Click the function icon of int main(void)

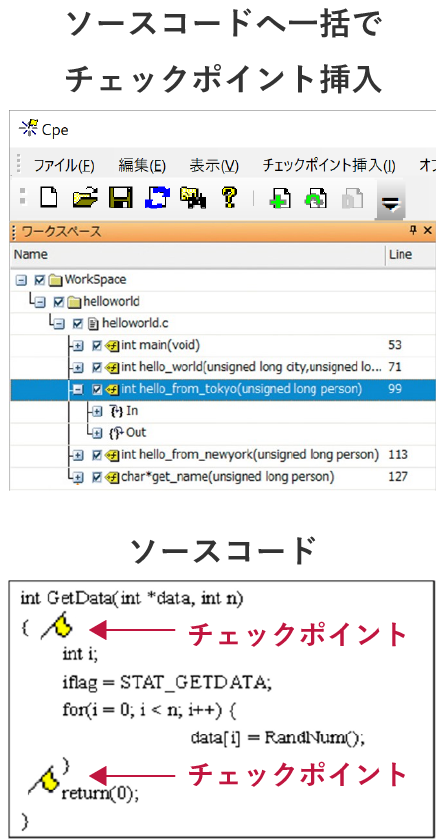tap(112, 346)
